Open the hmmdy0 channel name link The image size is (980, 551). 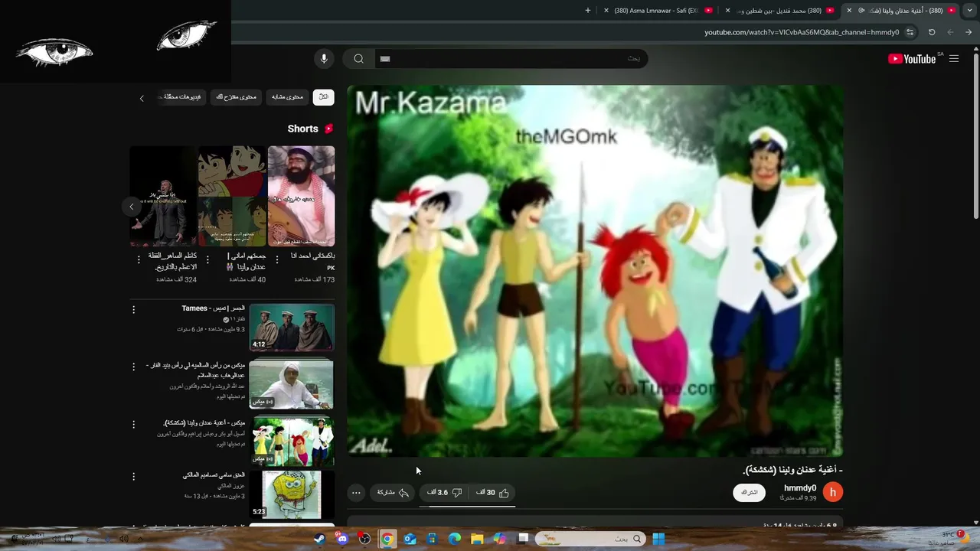coord(800,488)
